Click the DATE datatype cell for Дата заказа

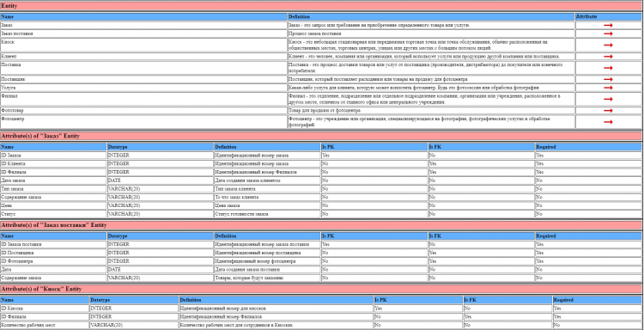[x=161, y=180]
